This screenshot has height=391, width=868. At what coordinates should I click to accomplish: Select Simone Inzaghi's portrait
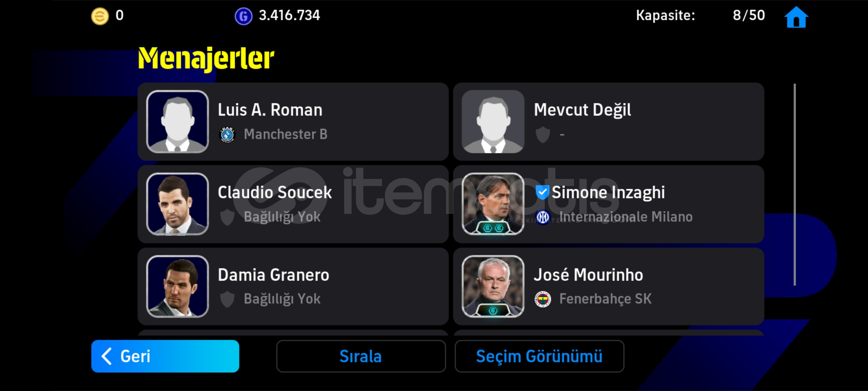pos(493,204)
